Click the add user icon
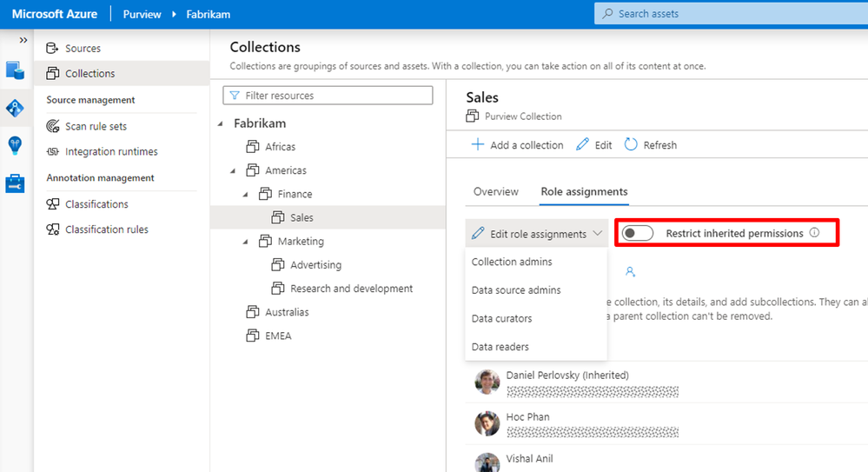 click(x=630, y=272)
